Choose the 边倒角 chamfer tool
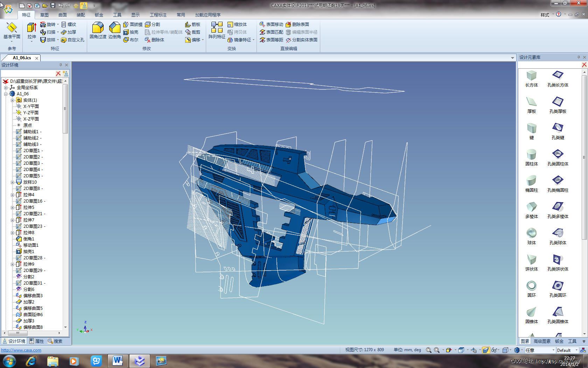The image size is (588, 368). click(114, 31)
